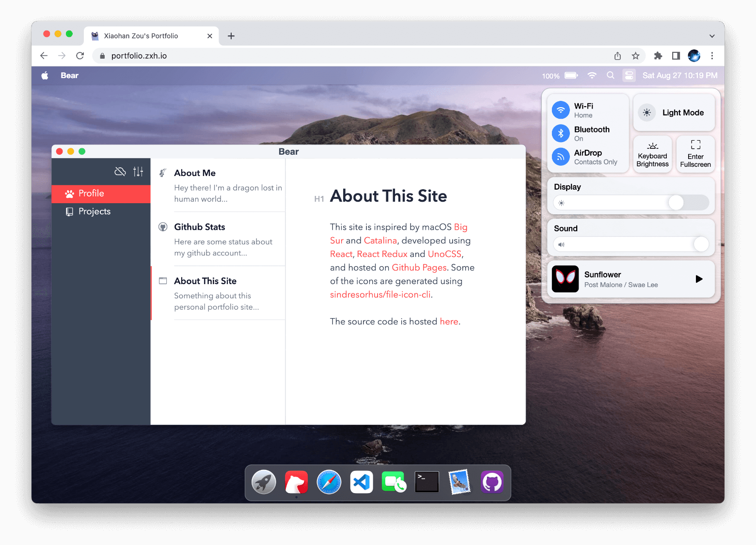Open Launchpad from the dock
756x545 pixels.
tap(264, 482)
